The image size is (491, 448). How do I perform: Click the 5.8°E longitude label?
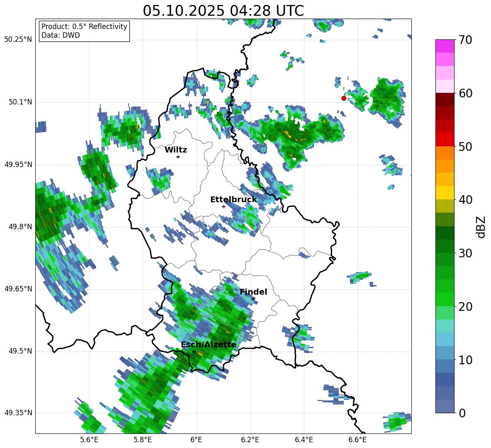pyautogui.click(x=143, y=440)
